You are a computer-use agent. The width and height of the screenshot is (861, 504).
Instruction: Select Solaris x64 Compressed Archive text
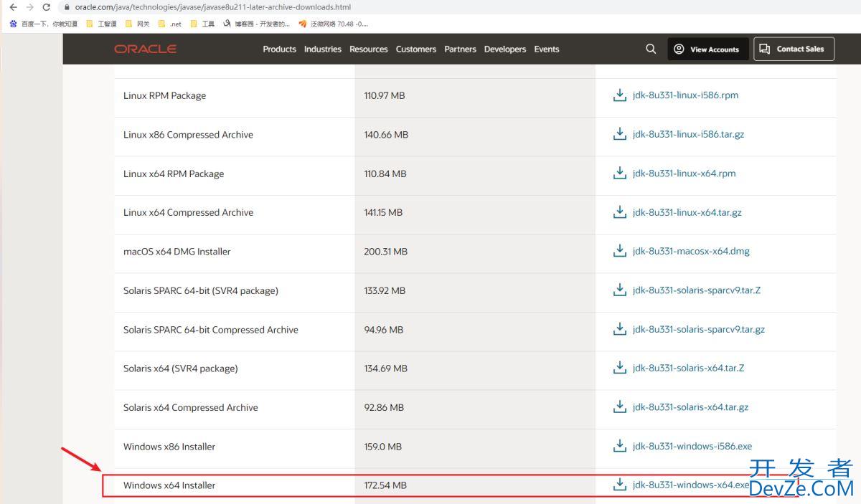[x=191, y=407]
